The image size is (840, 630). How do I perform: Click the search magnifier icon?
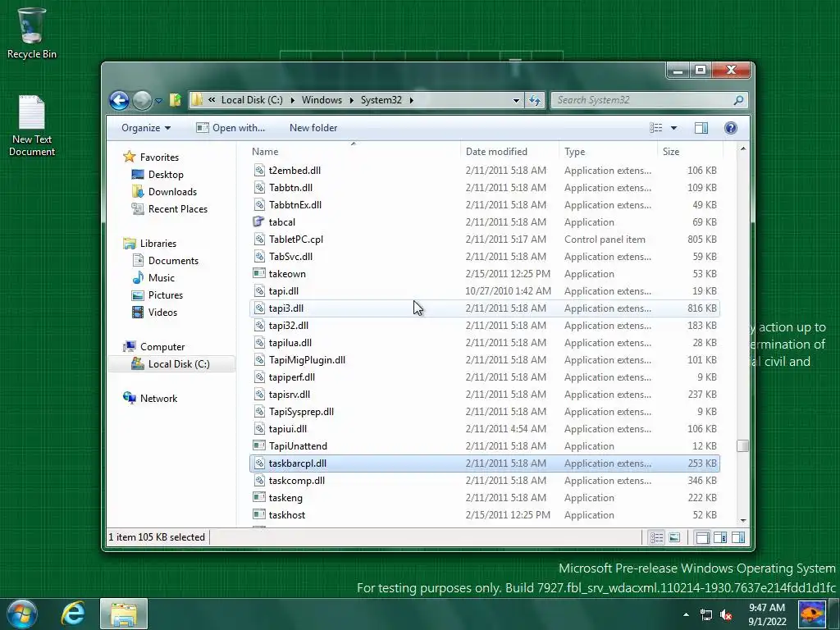[739, 100]
